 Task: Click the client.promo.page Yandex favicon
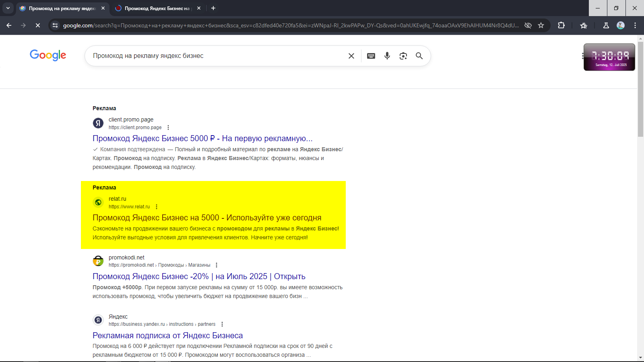[x=98, y=123]
